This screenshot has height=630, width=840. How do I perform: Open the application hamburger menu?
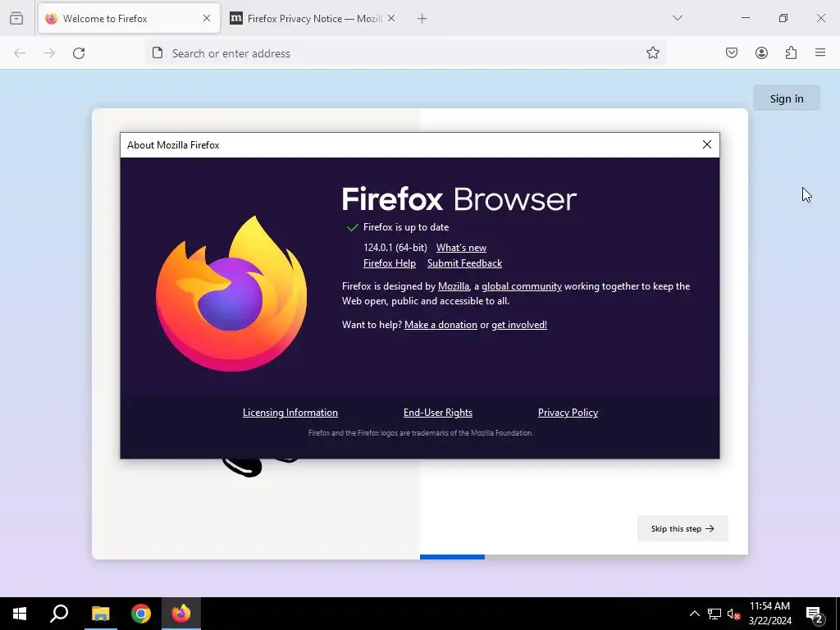coord(820,52)
